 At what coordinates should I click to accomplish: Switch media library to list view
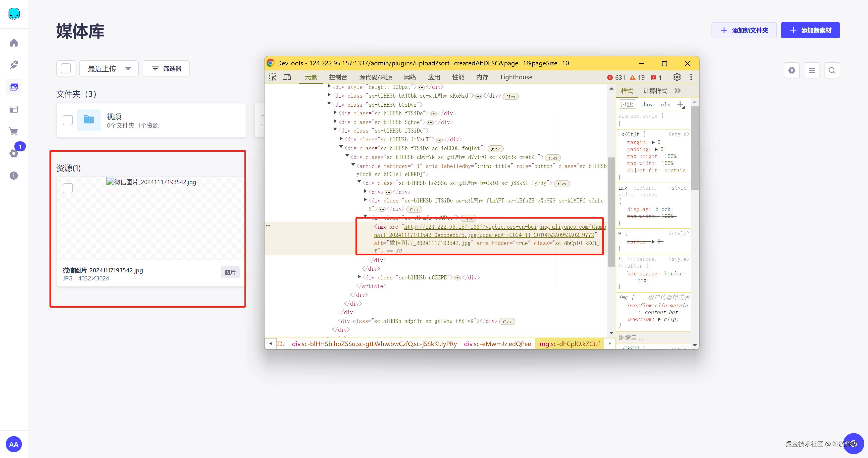[x=812, y=70]
